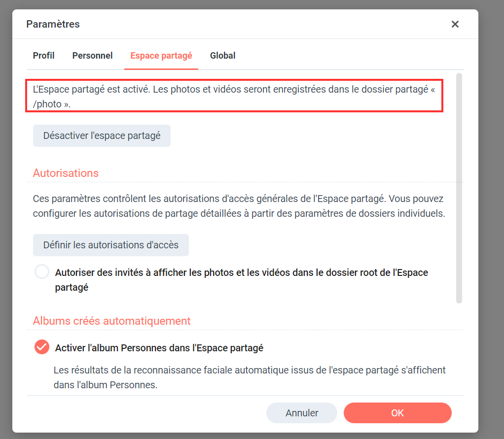
Task: Select the Espace partagé tab
Action: 161,56
